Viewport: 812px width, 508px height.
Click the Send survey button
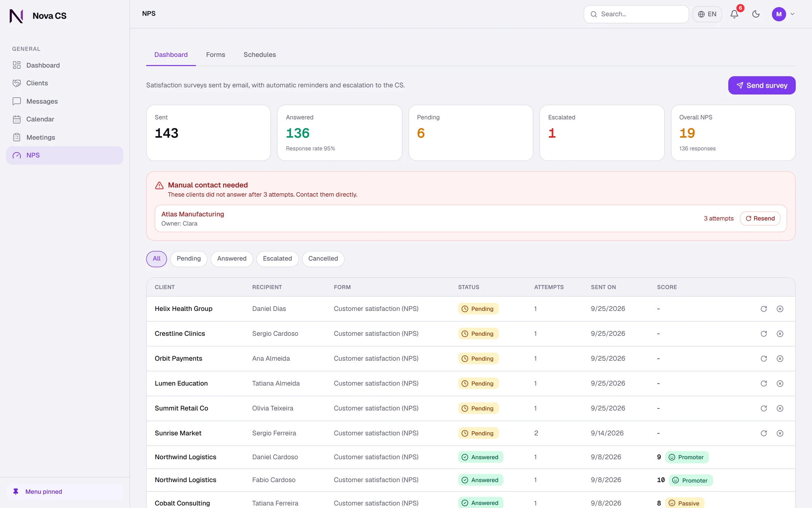(x=762, y=85)
